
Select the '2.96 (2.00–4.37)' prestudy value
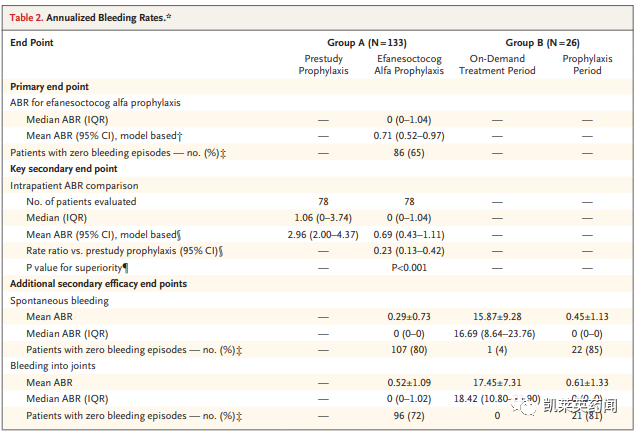coord(323,235)
